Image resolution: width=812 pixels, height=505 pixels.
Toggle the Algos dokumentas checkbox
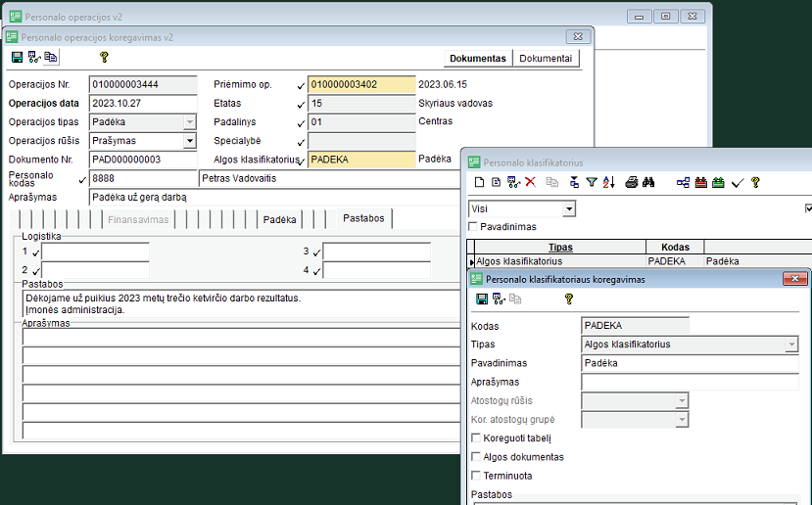(x=476, y=457)
